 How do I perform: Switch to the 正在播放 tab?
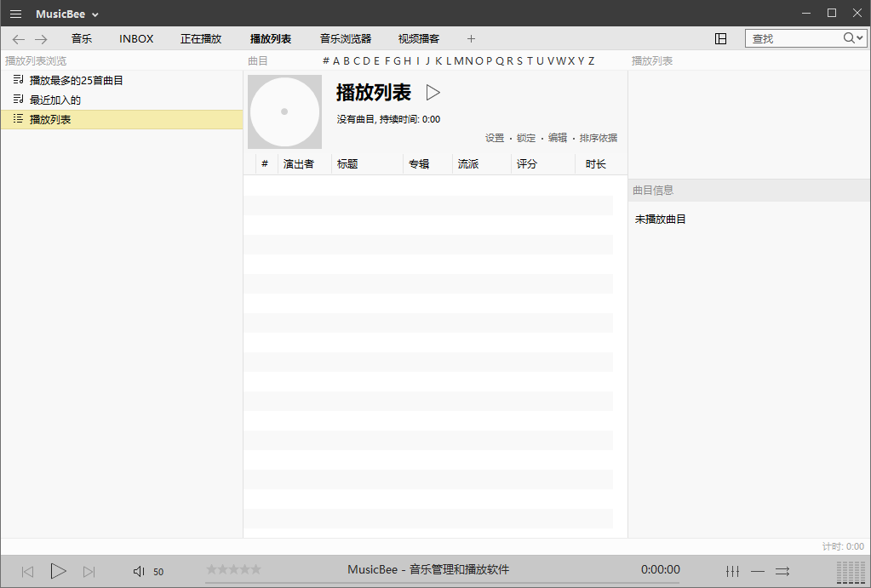[201, 39]
